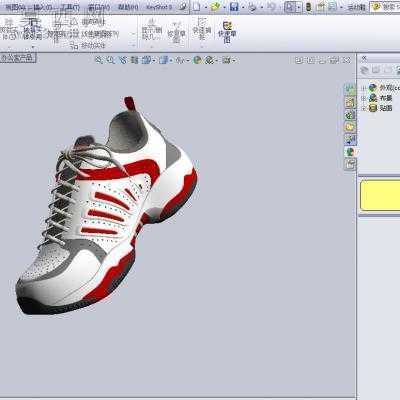
Task: Expand the 贴图 decals tree node
Action: (364, 108)
